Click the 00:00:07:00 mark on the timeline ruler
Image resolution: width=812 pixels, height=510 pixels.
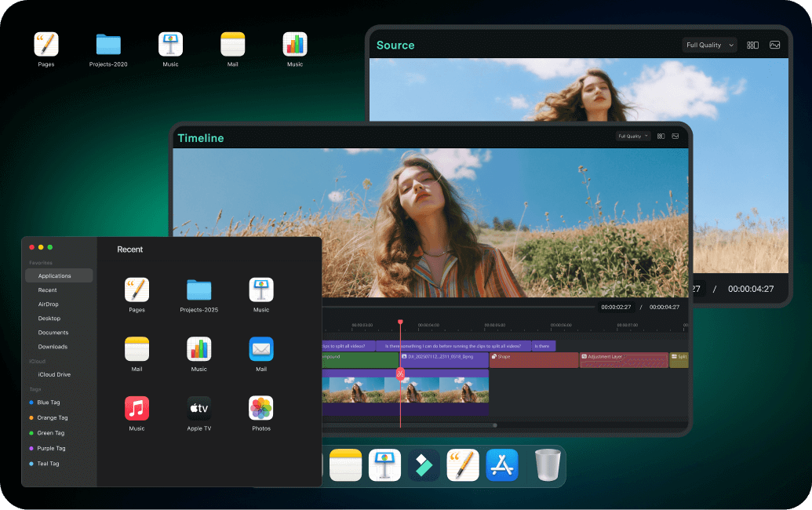(627, 325)
